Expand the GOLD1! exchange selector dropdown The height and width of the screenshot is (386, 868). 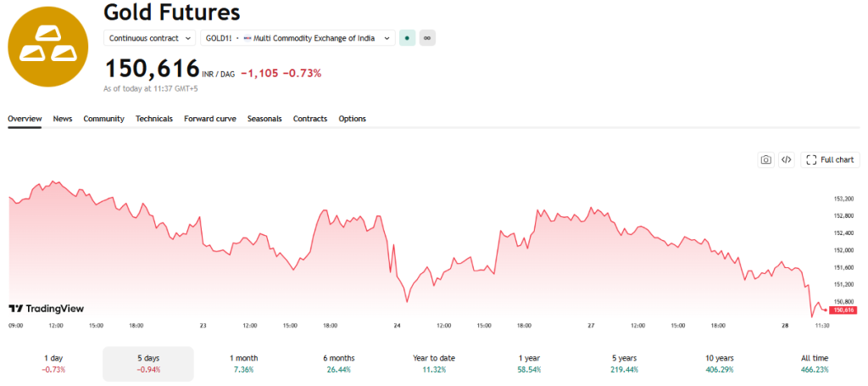[298, 38]
